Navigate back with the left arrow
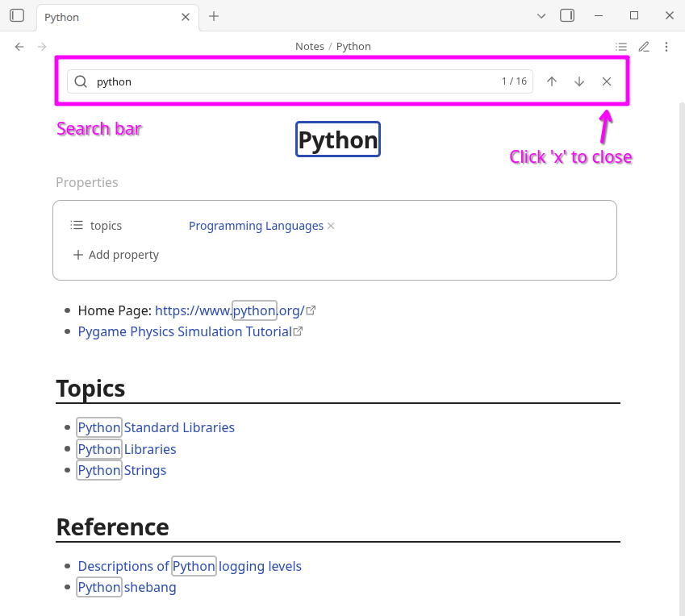685x616 pixels. click(x=19, y=47)
